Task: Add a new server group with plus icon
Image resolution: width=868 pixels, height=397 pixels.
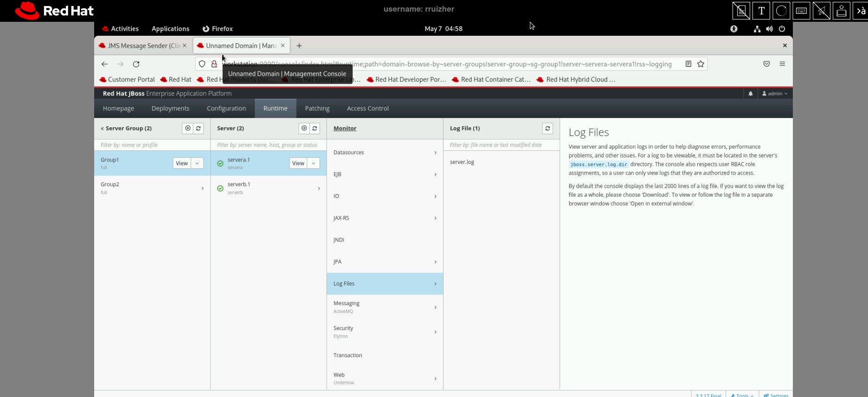Action: coord(187,128)
